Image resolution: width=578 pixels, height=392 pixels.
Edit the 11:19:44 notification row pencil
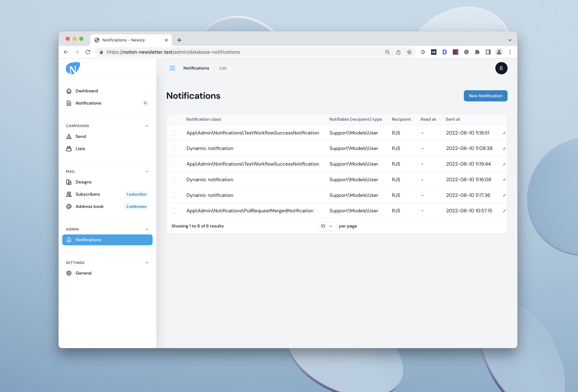[504, 164]
